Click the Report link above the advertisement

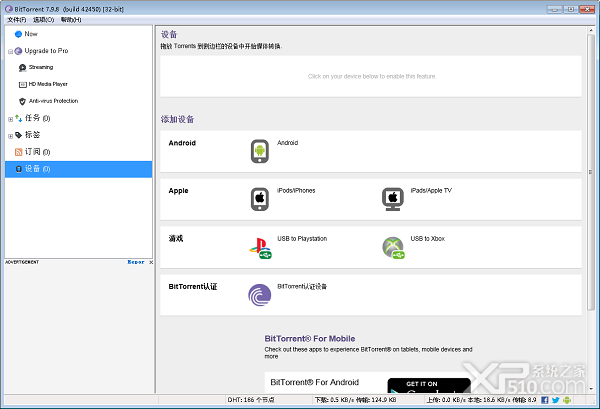pos(136,262)
